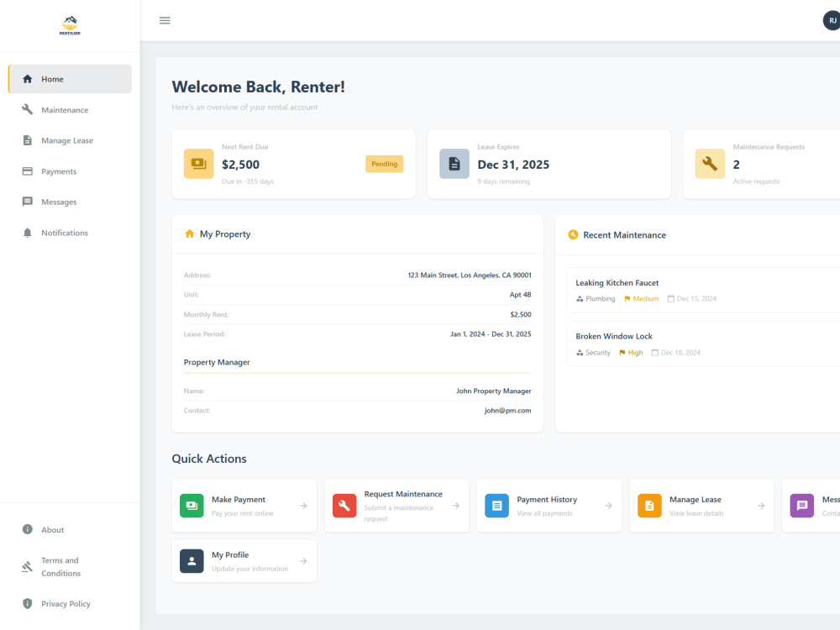Click the Notifications bell icon in sidebar
The image size is (840, 630).
28,233
